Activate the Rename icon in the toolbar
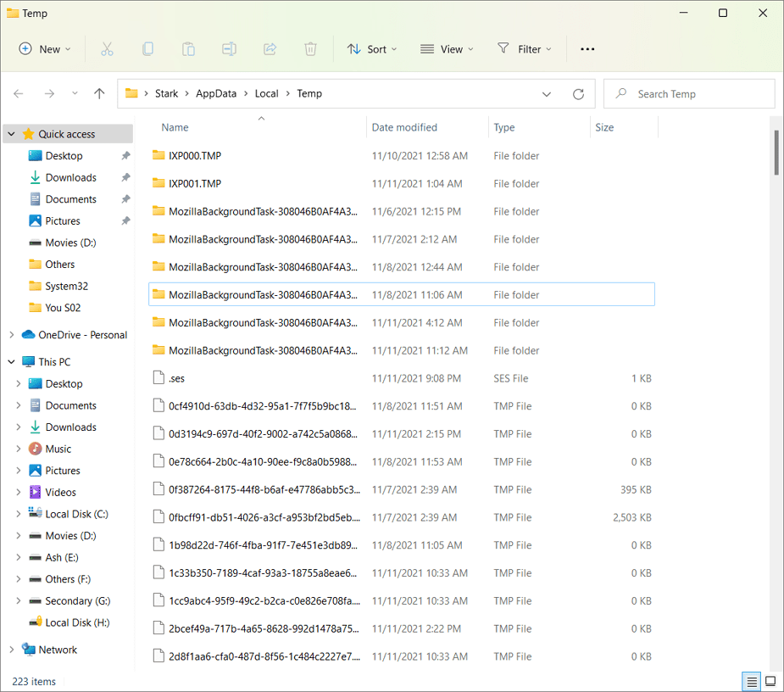The height and width of the screenshot is (692, 784). tap(229, 48)
